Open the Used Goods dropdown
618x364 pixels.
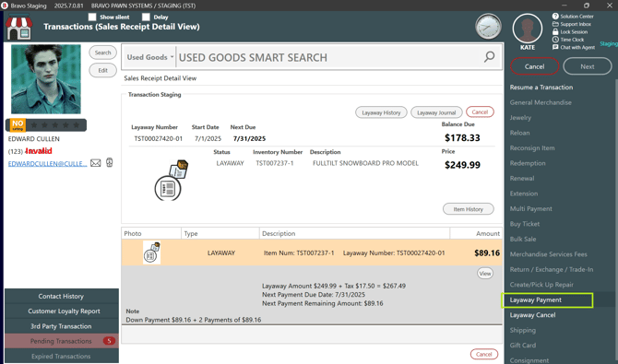click(149, 57)
